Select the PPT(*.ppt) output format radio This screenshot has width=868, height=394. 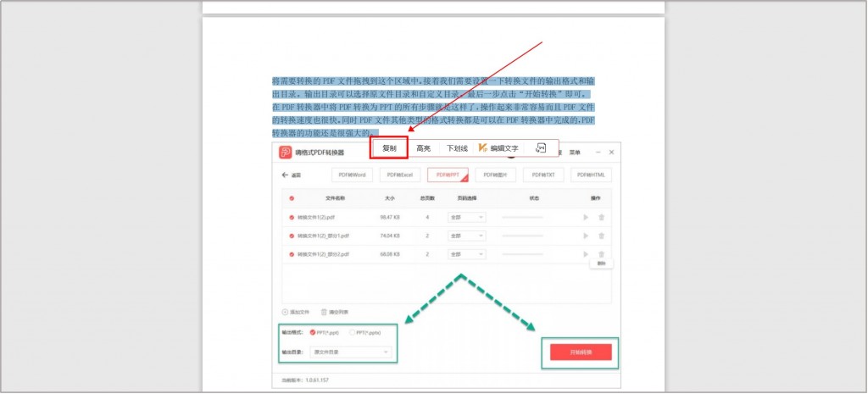pos(313,333)
